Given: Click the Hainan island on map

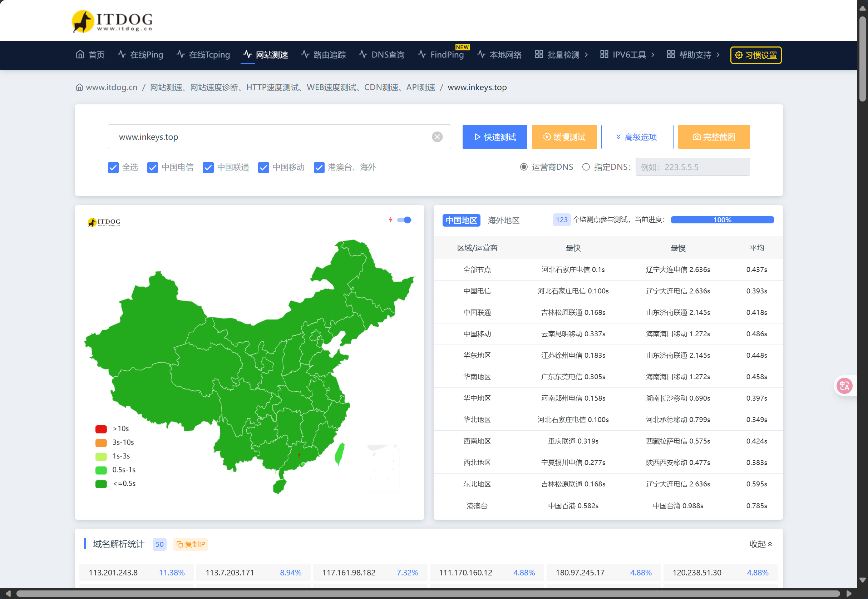Looking at the screenshot, I should click(x=280, y=486).
